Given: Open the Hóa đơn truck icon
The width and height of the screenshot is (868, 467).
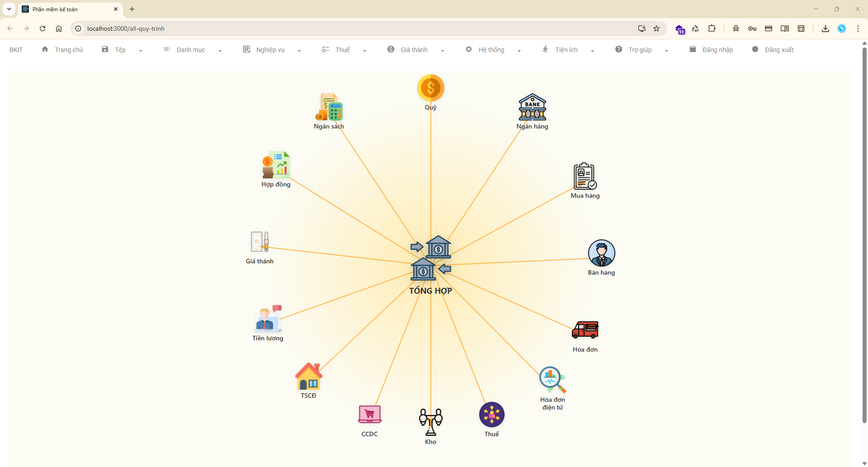Looking at the screenshot, I should coord(585,330).
